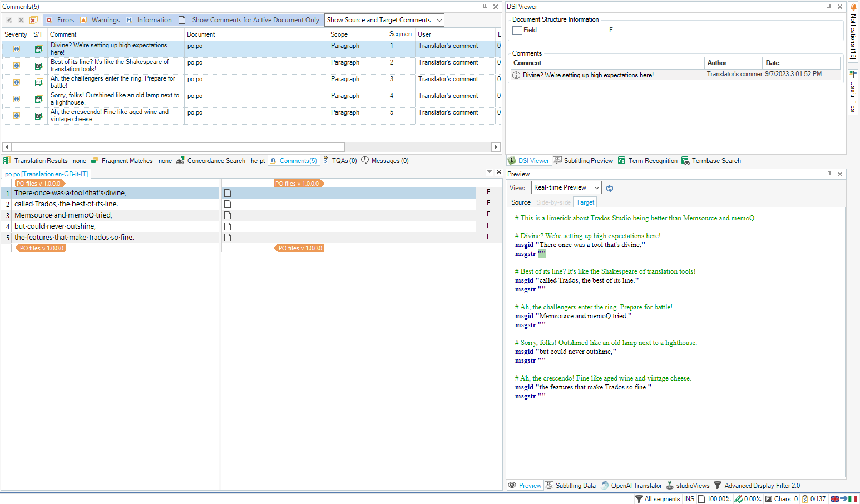Click the comments list horizontal scrollbar thumb
Image resolution: width=860 pixels, height=504 pixels.
[178, 147]
